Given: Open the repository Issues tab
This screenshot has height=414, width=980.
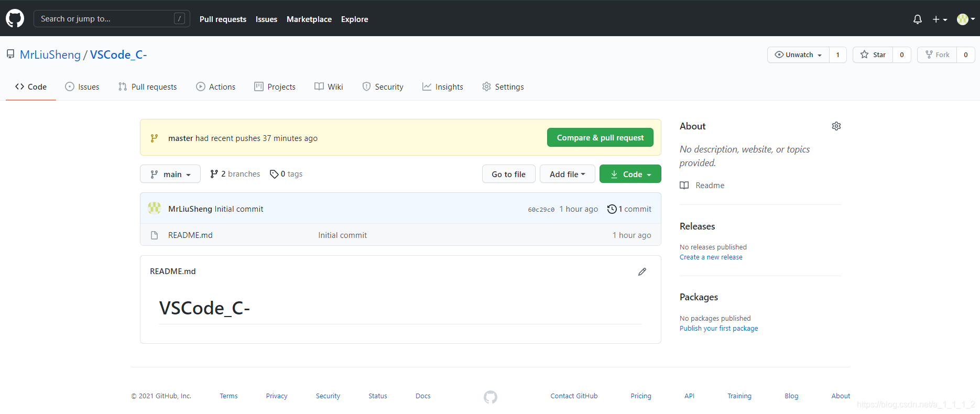Looking at the screenshot, I should coord(82,87).
